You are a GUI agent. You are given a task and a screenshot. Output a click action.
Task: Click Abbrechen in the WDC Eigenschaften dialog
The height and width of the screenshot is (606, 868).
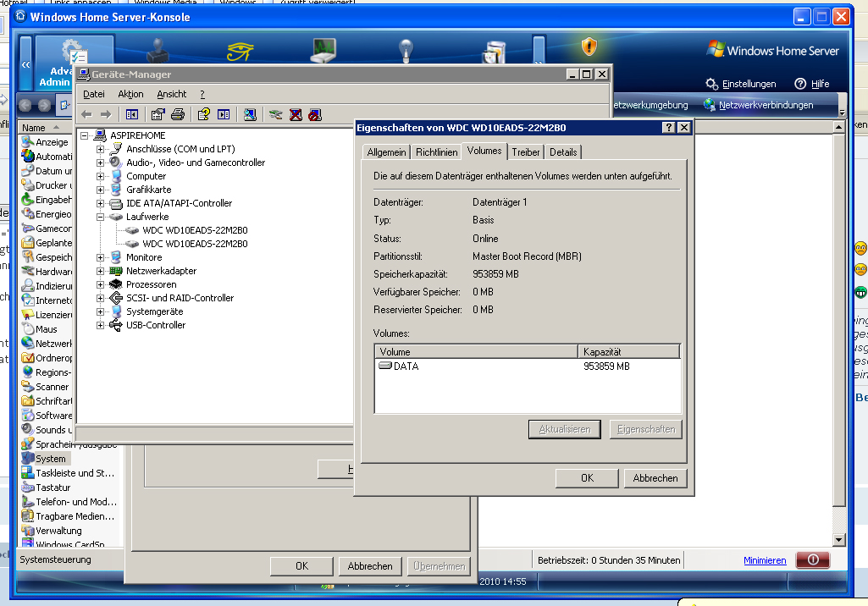(655, 478)
